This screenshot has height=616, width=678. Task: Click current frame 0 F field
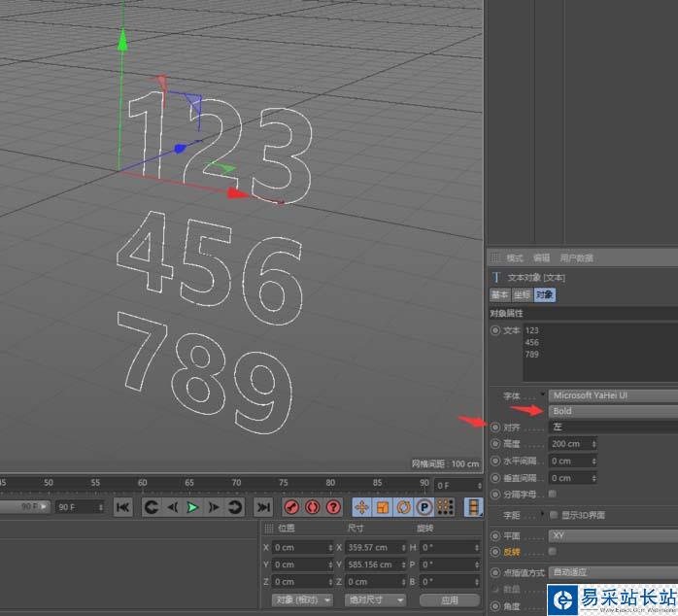click(455, 486)
